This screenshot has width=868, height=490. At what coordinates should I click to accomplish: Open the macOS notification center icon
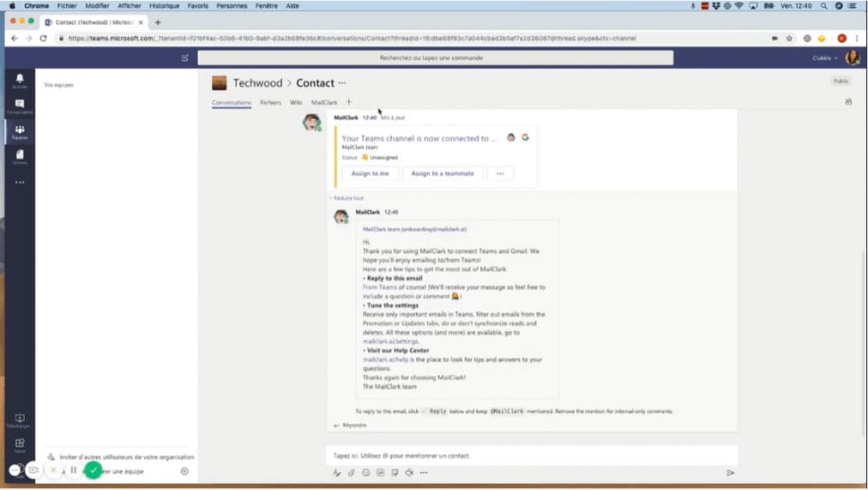coord(852,6)
